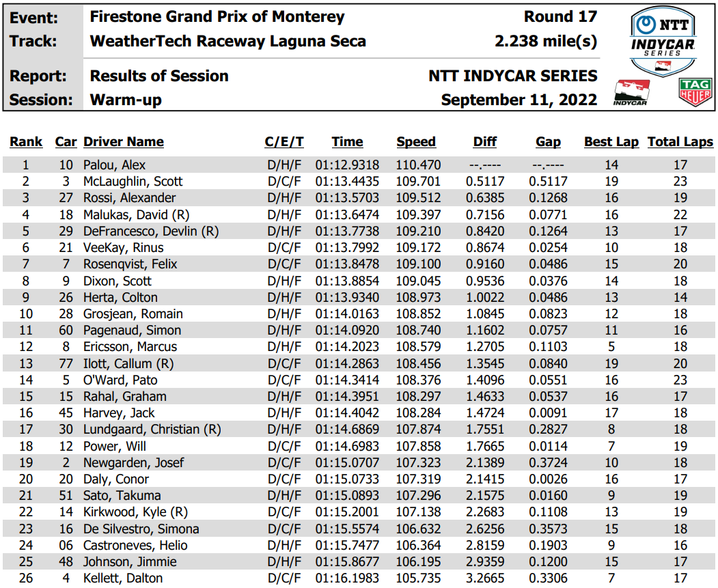
Task: Click Castroneves, Helio driver name
Action: pos(135,546)
